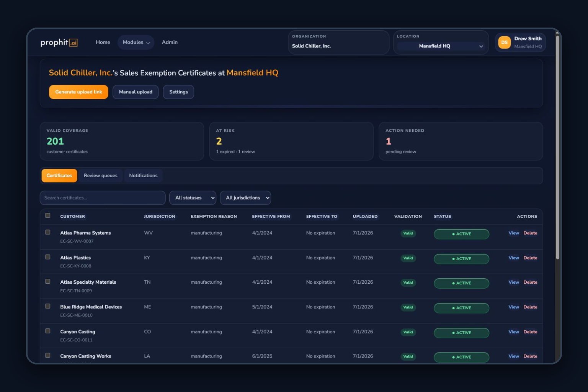588x392 pixels.
Task: Delete Atlas Specialty Materials certificate
Action: pos(530,283)
